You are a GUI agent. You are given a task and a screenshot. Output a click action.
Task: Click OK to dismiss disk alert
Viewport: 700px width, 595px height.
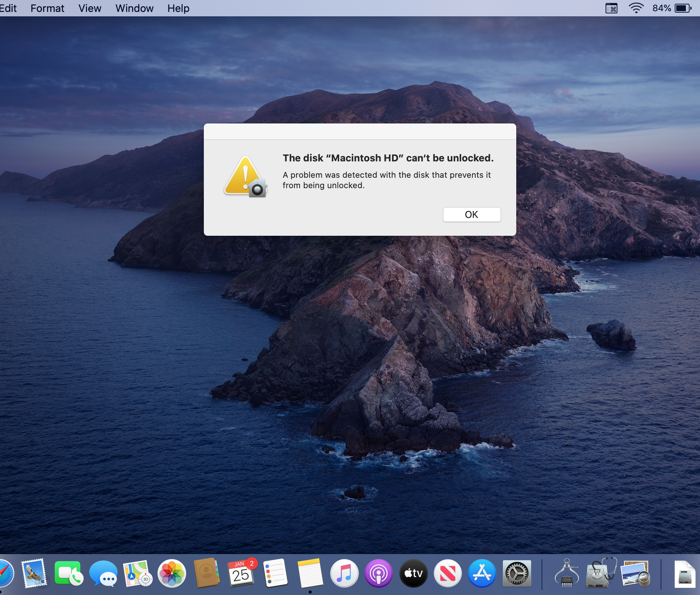[x=472, y=215]
